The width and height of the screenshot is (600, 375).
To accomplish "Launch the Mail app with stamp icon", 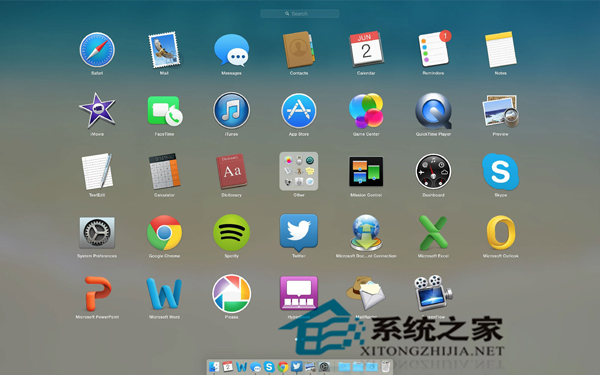I will point(164,50).
